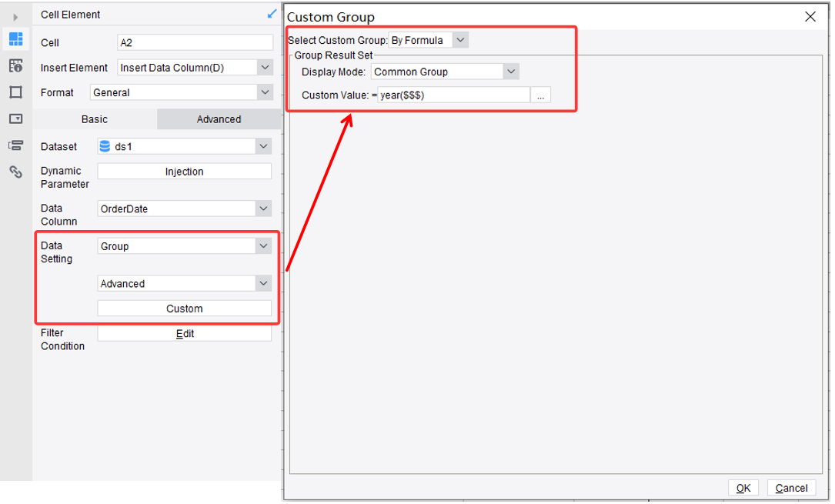Click Edit next to Filter Condition
This screenshot has width=835, height=504.
[184, 333]
